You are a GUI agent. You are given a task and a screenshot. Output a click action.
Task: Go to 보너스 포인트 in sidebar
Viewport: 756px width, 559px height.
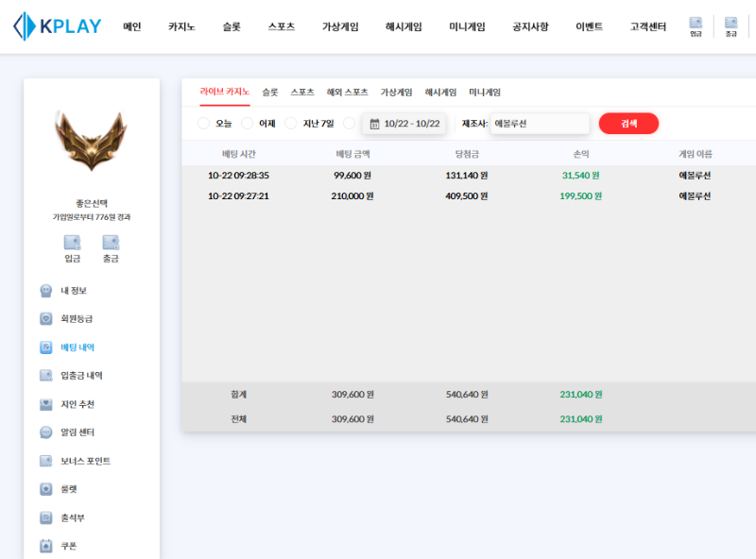pyautogui.click(x=85, y=461)
